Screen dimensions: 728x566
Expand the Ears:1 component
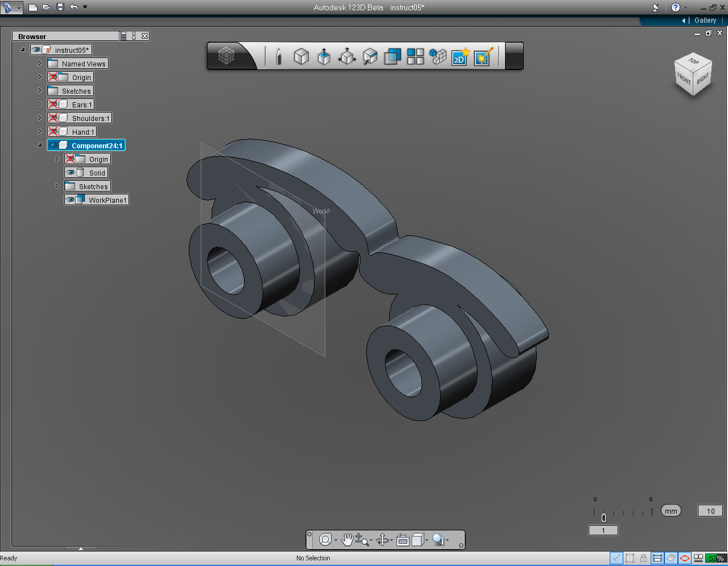point(40,105)
